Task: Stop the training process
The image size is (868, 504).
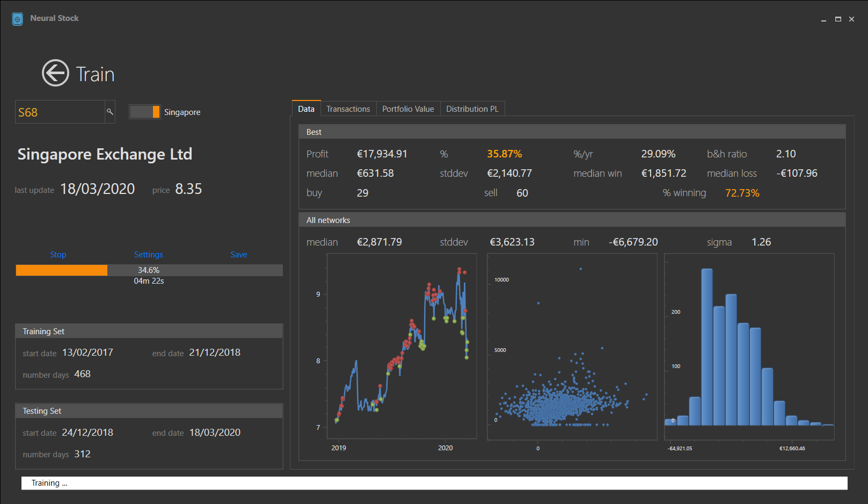Action: tap(58, 255)
